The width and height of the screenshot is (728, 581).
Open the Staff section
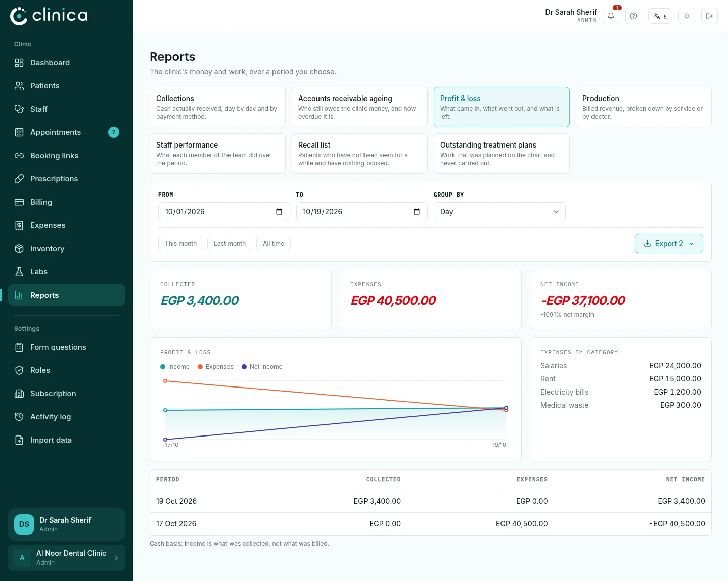click(67, 109)
